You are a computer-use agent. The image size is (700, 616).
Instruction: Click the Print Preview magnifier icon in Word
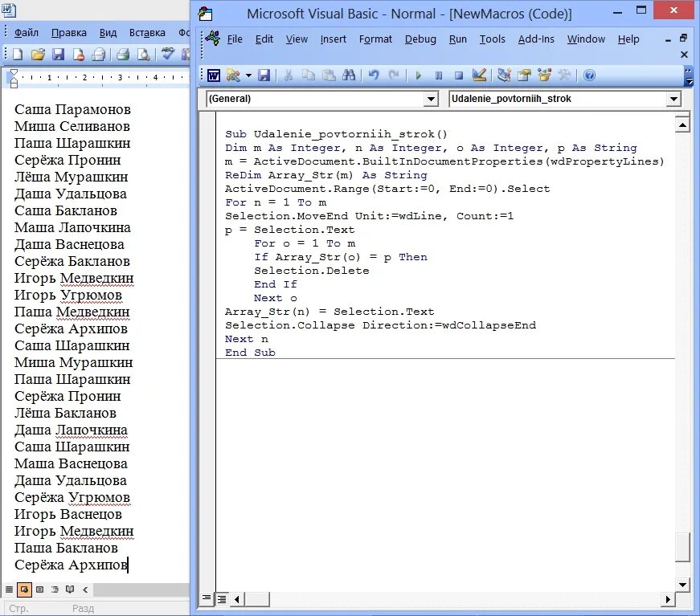pyautogui.click(x=143, y=55)
